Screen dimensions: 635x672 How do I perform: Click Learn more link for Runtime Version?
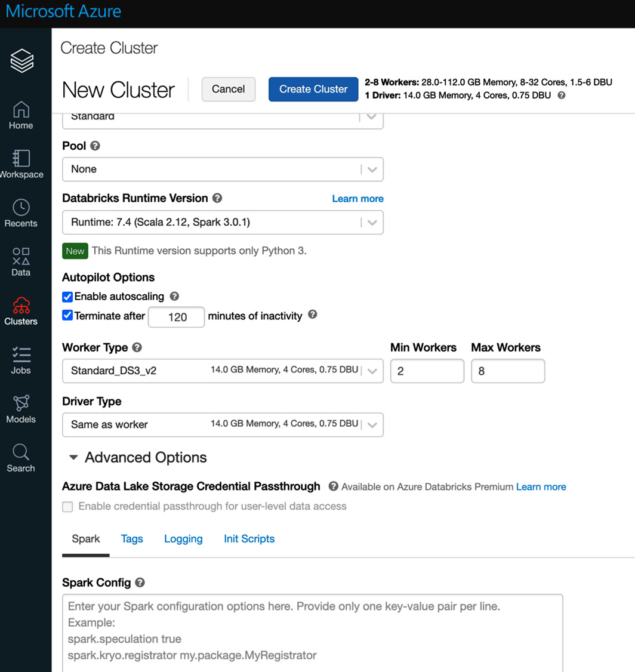(357, 198)
